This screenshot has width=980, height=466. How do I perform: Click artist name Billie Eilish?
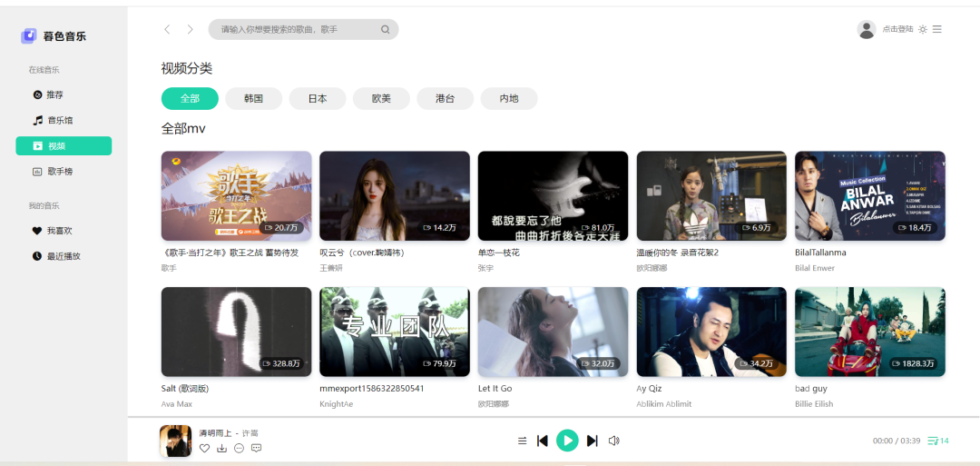click(814, 404)
